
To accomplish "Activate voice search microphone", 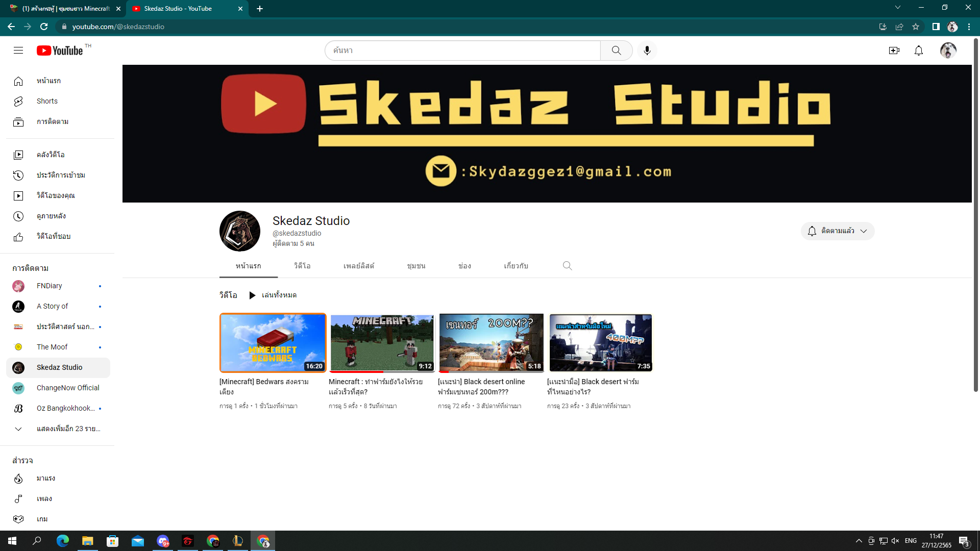I will (x=647, y=51).
